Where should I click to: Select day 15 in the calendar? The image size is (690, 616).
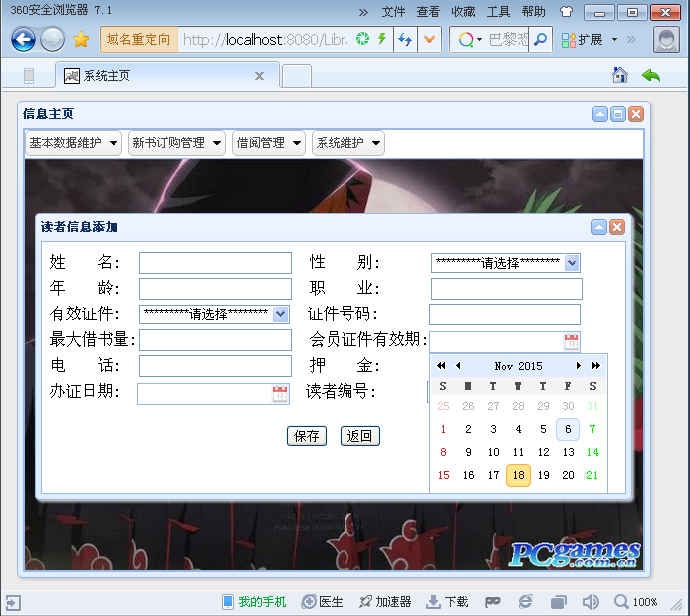pos(444,475)
